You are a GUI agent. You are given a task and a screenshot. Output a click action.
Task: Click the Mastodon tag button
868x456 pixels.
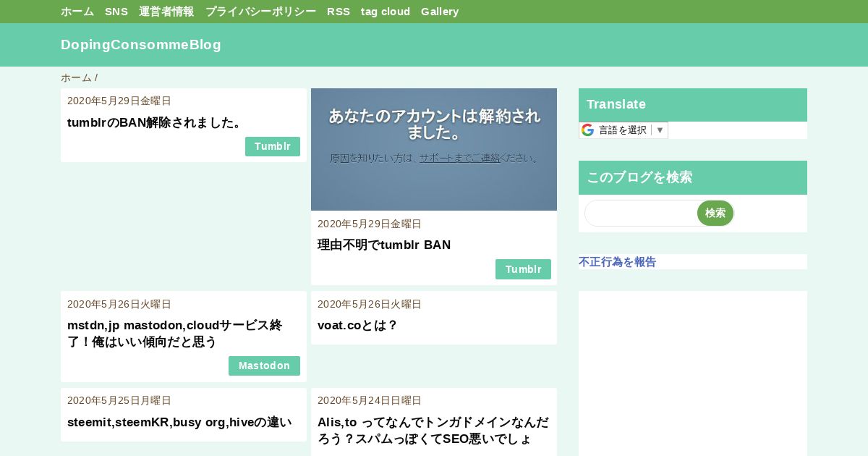click(264, 366)
